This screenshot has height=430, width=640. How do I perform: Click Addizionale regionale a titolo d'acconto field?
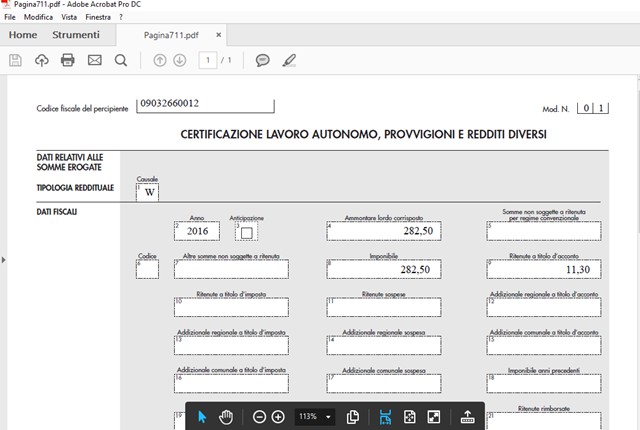pyautogui.click(x=544, y=307)
